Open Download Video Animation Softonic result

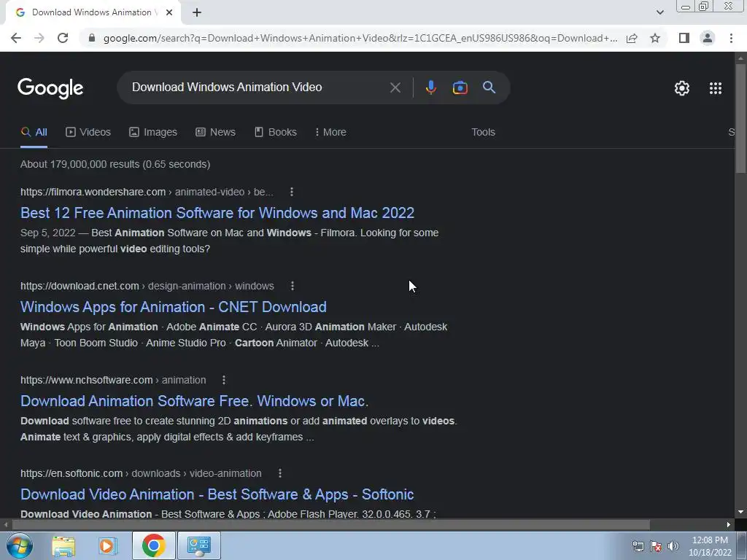(x=217, y=495)
